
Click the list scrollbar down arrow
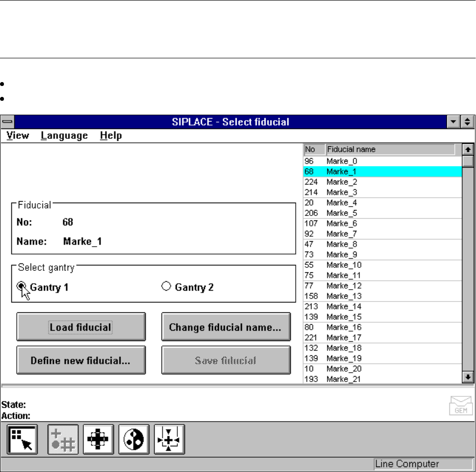point(468,377)
